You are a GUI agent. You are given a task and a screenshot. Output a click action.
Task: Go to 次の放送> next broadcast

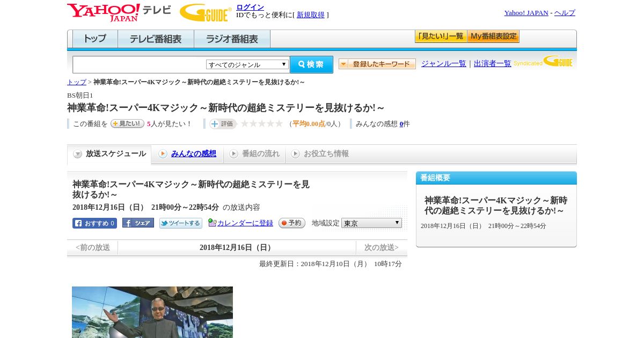[x=382, y=248]
